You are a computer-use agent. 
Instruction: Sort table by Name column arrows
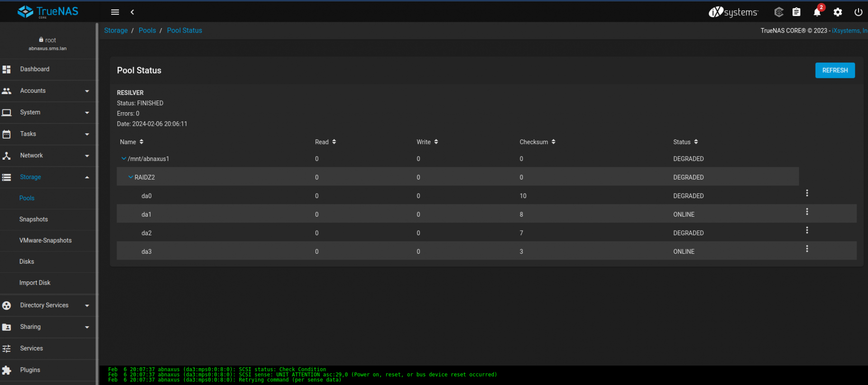click(x=142, y=142)
